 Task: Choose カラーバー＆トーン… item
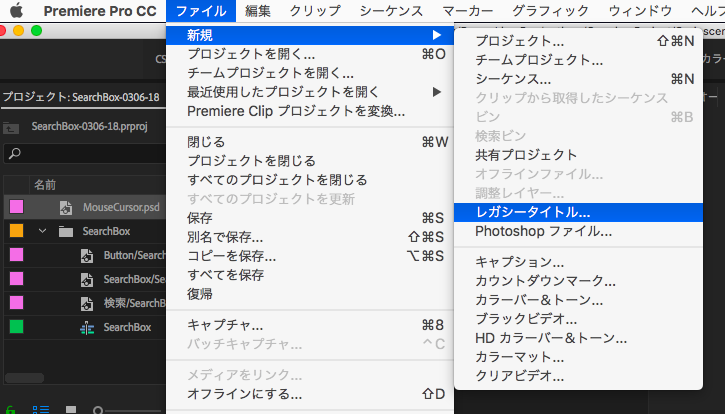tap(578, 300)
